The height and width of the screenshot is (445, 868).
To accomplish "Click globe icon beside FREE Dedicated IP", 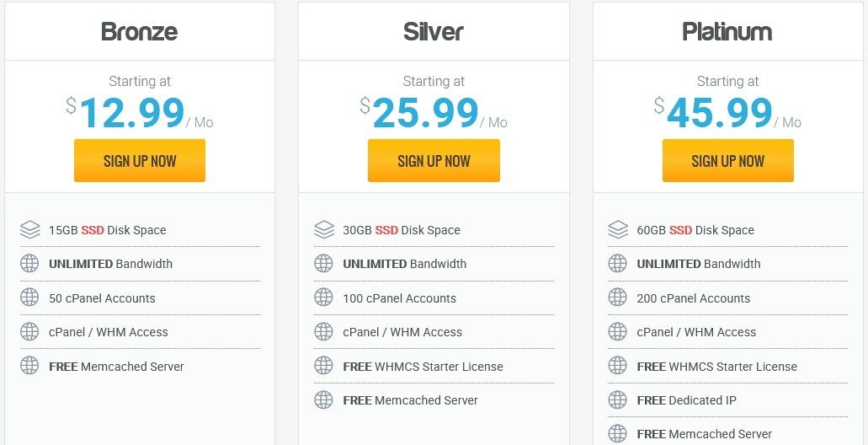I will (x=618, y=399).
